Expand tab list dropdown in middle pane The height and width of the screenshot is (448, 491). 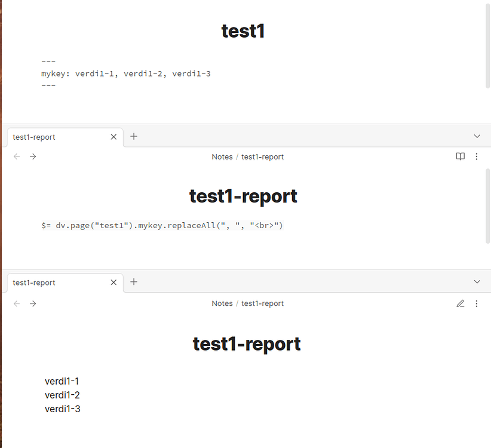(x=477, y=136)
